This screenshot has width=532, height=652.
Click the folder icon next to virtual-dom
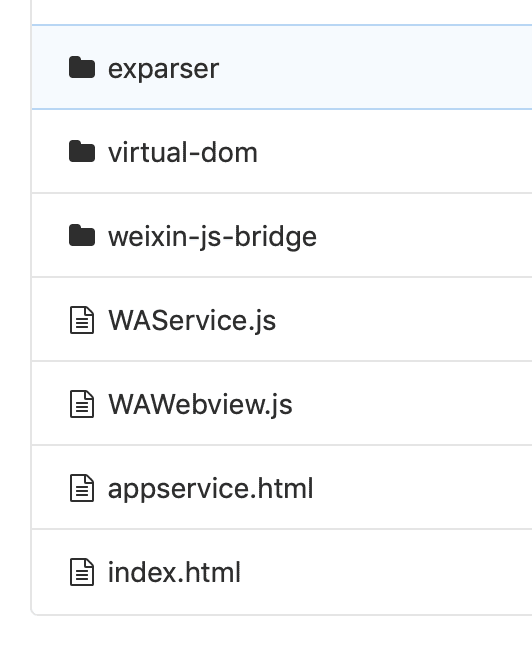(82, 151)
